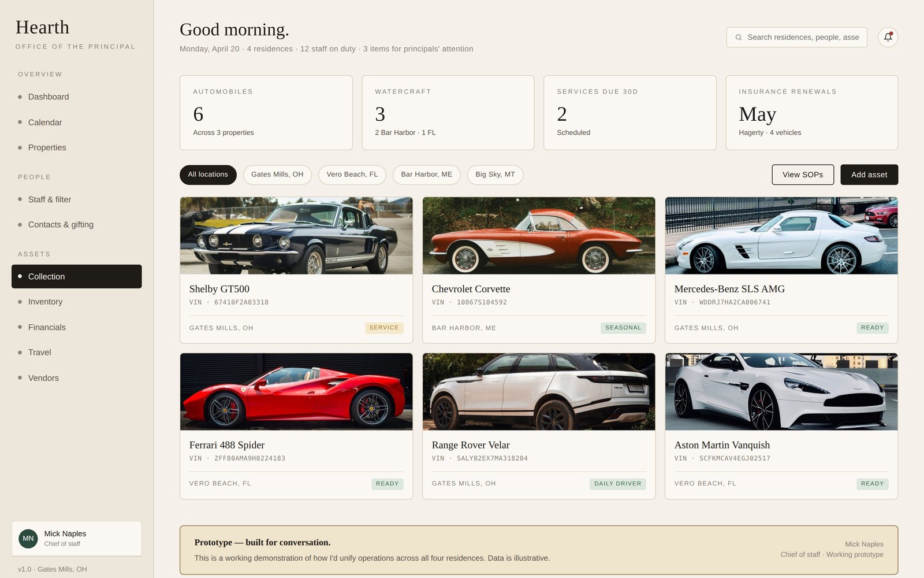924x578 pixels.
Task: Click the READY badge on Ferrari 488
Action: (387, 484)
